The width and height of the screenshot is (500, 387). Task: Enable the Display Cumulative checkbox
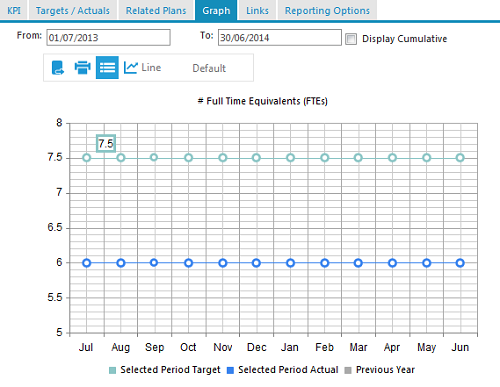[351, 39]
